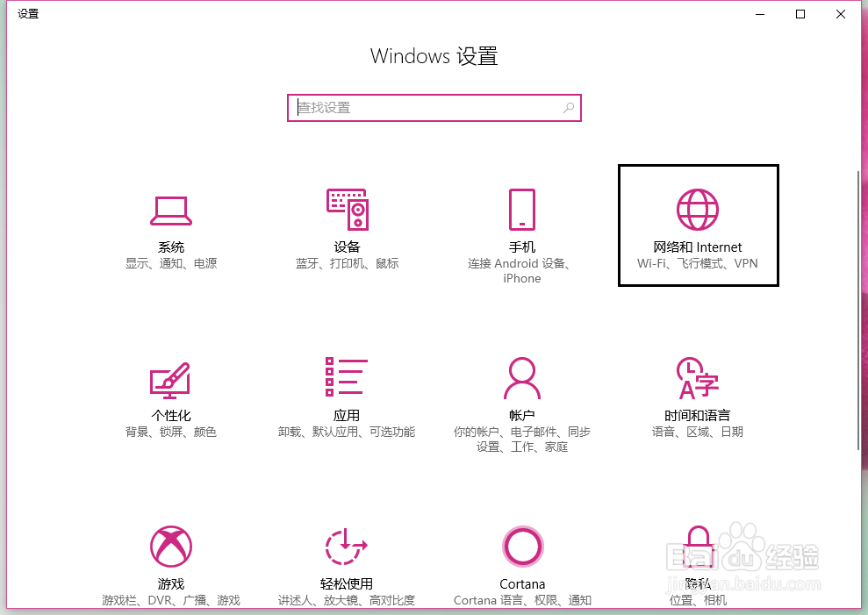Click the 网络和 Internet label
Viewport: 868px width, 615px height.
698,247
